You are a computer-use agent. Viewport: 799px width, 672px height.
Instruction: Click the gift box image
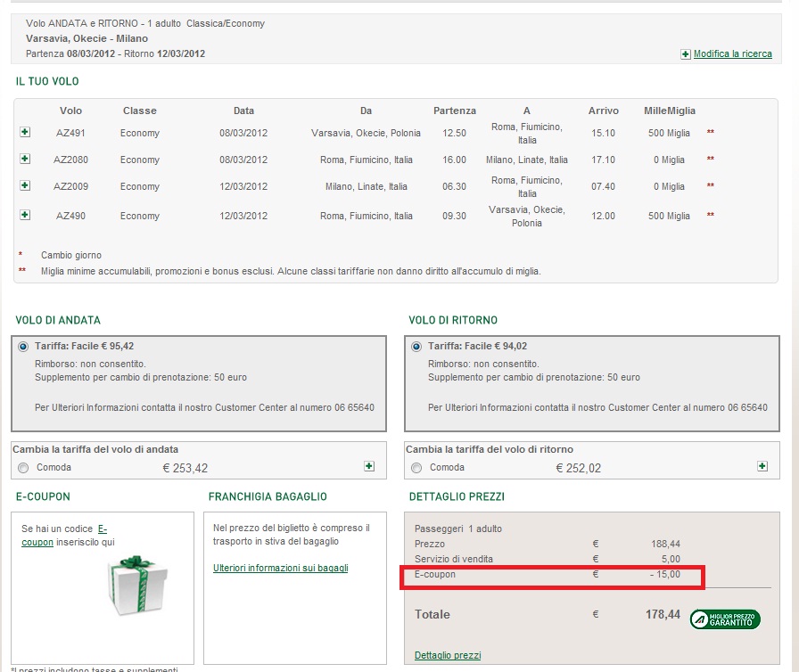tap(137, 586)
